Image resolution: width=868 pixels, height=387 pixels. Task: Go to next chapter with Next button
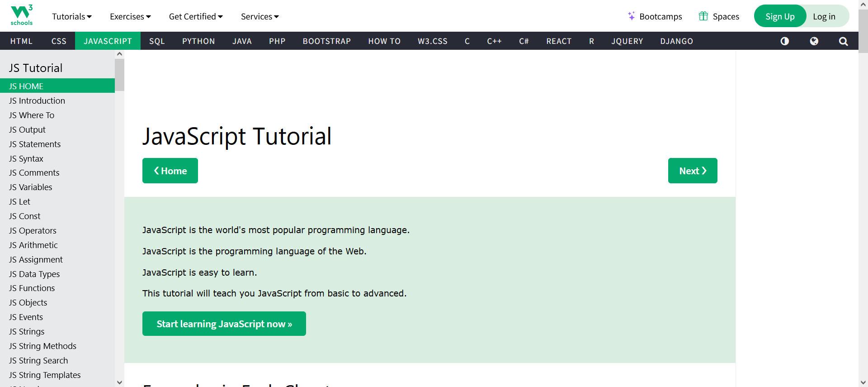pos(693,171)
